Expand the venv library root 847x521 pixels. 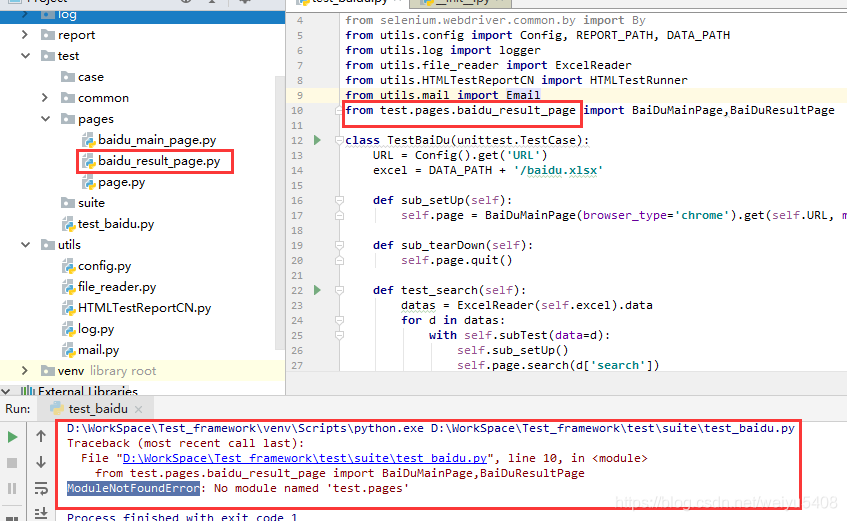[x=24, y=370]
